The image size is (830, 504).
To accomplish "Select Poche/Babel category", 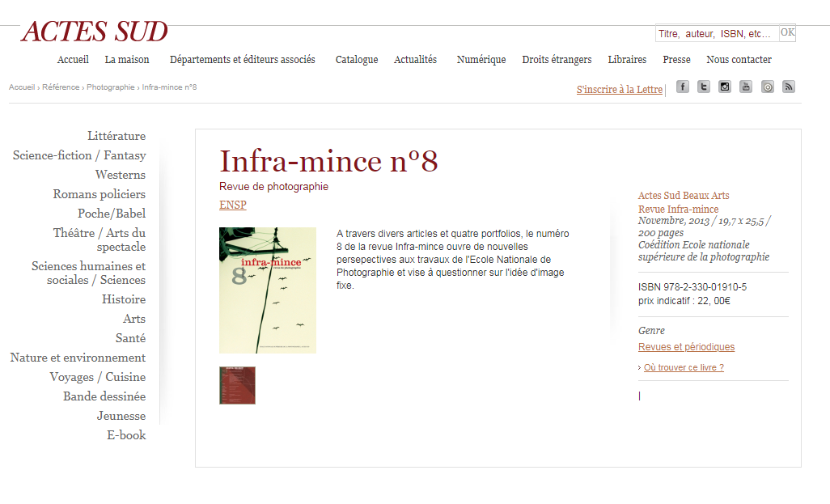I will 112,214.
